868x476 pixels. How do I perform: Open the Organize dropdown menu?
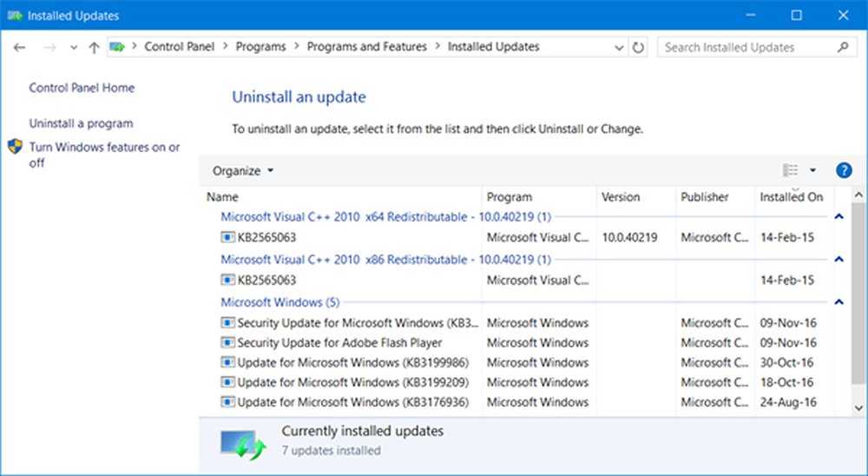click(x=243, y=171)
